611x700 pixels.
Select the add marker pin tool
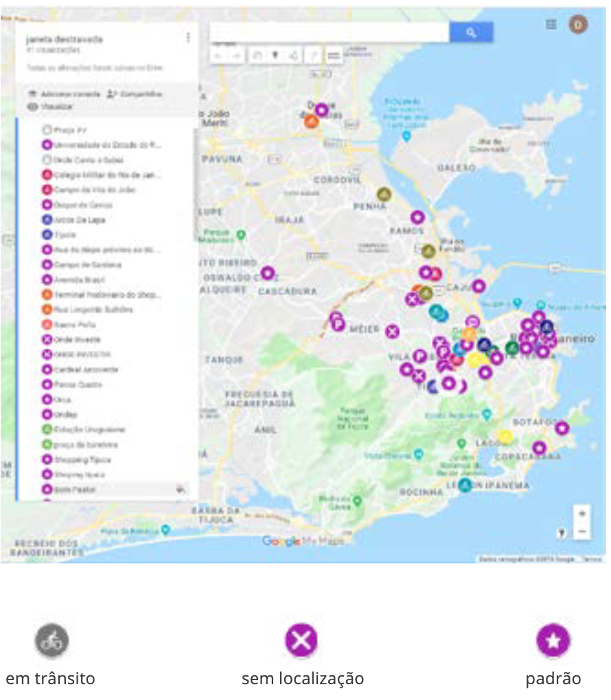tap(275, 56)
